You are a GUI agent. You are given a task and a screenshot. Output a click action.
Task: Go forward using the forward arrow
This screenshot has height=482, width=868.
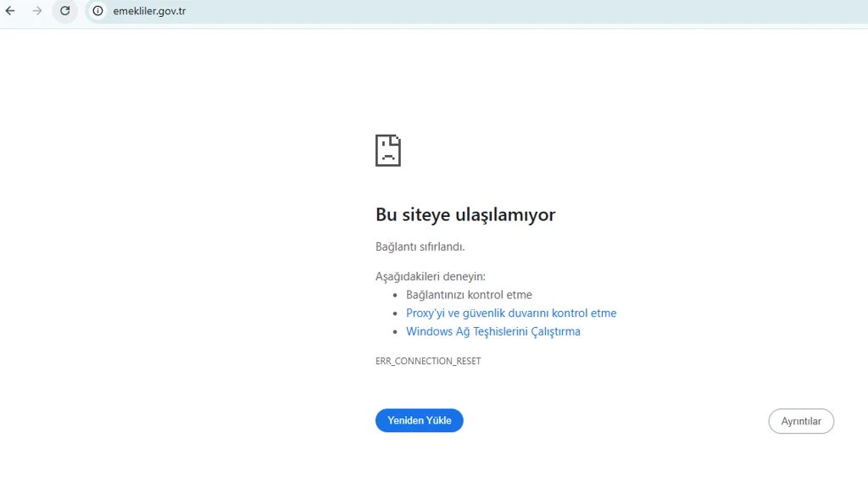pyautogui.click(x=37, y=11)
